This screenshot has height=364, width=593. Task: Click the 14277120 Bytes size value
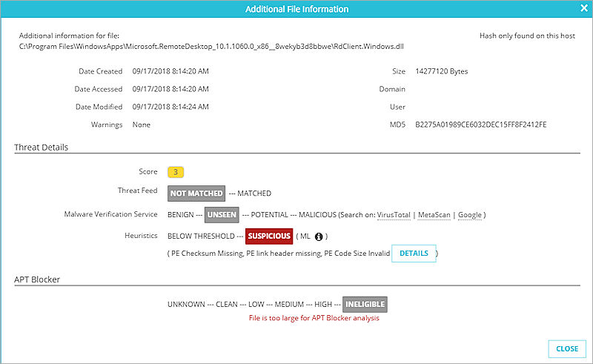pos(442,71)
